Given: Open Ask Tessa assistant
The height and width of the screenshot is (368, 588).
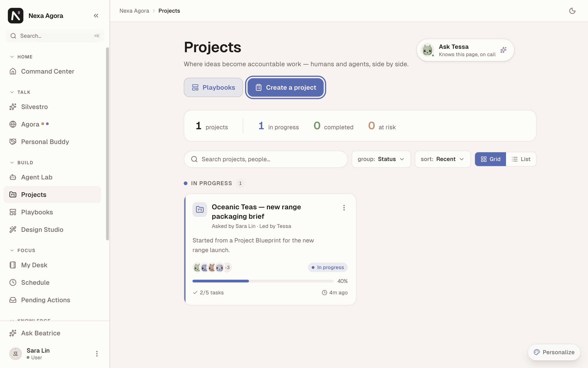Looking at the screenshot, I should click(465, 50).
